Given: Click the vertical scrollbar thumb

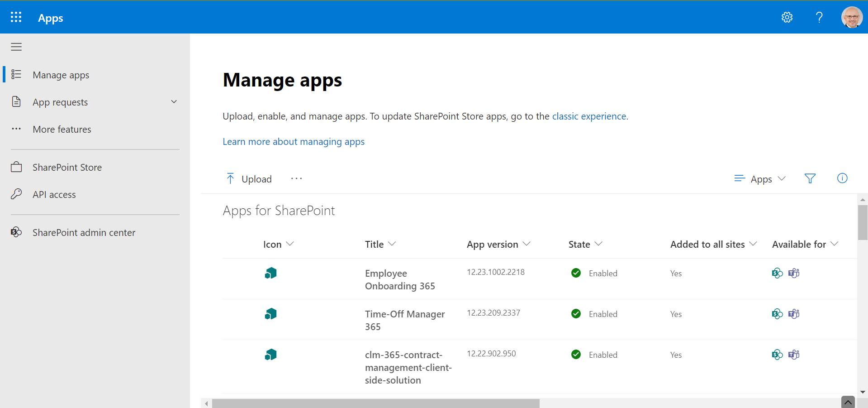Looking at the screenshot, I should 863,222.
